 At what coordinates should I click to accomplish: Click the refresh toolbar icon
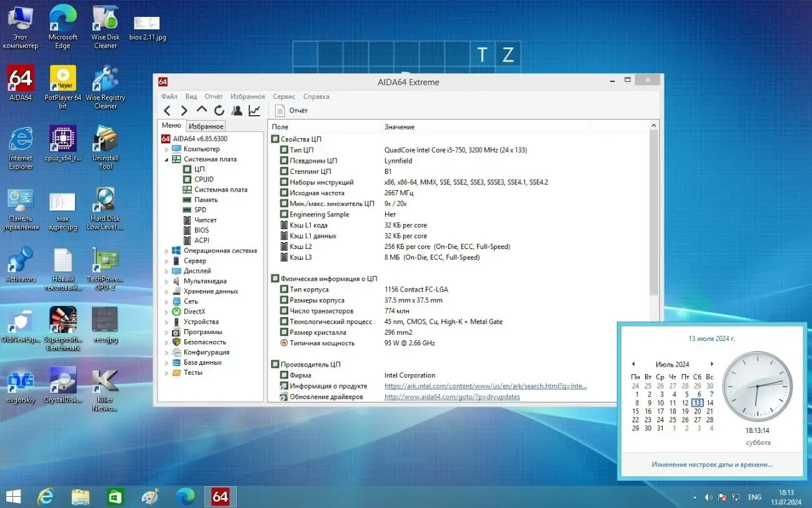[218, 109]
